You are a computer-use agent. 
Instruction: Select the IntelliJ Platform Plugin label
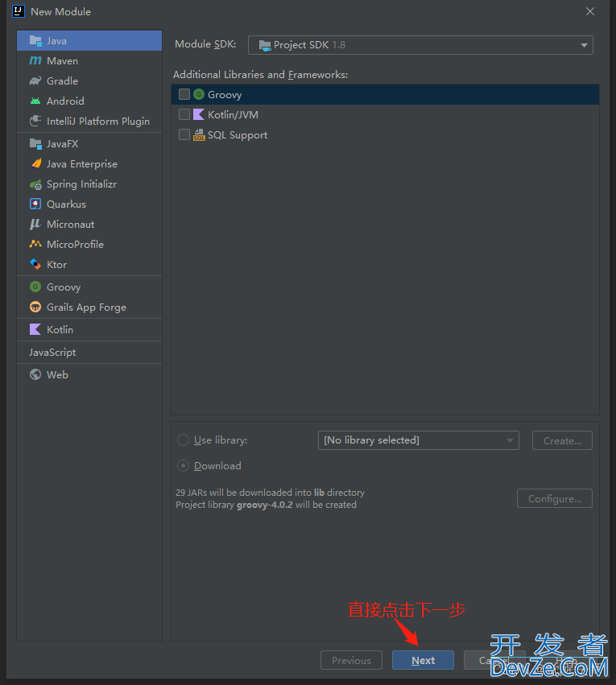(98, 122)
